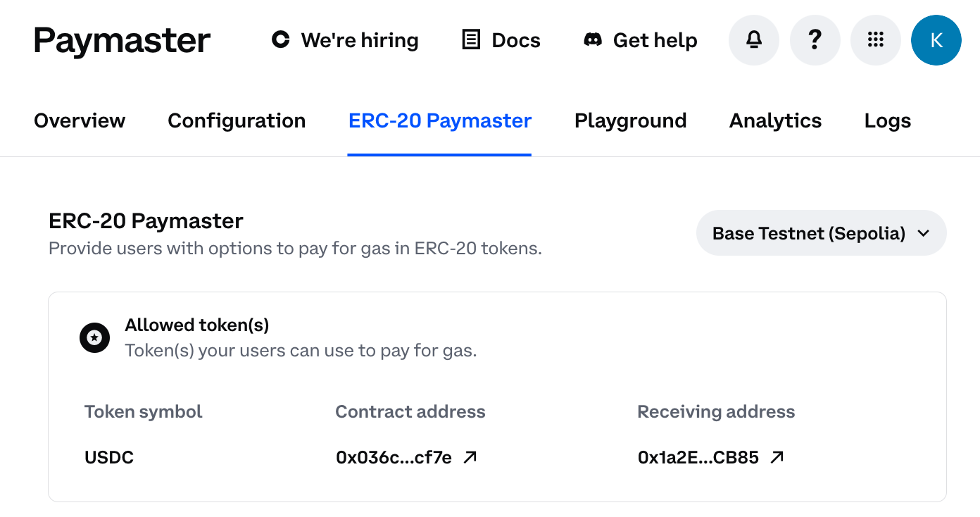Screen dimensions: 980x517
Task: Open the Playground tab
Action: tap(630, 120)
